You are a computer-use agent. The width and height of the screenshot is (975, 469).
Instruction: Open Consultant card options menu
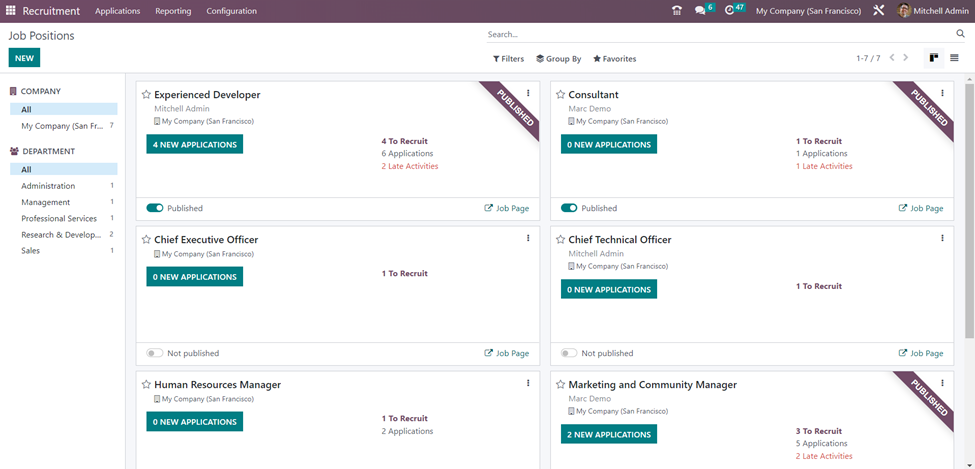942,94
